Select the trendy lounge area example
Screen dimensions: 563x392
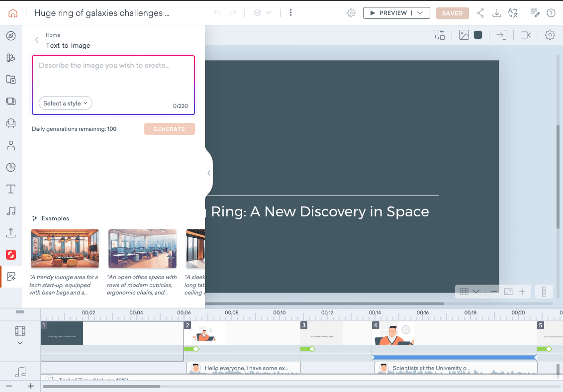pyautogui.click(x=65, y=249)
